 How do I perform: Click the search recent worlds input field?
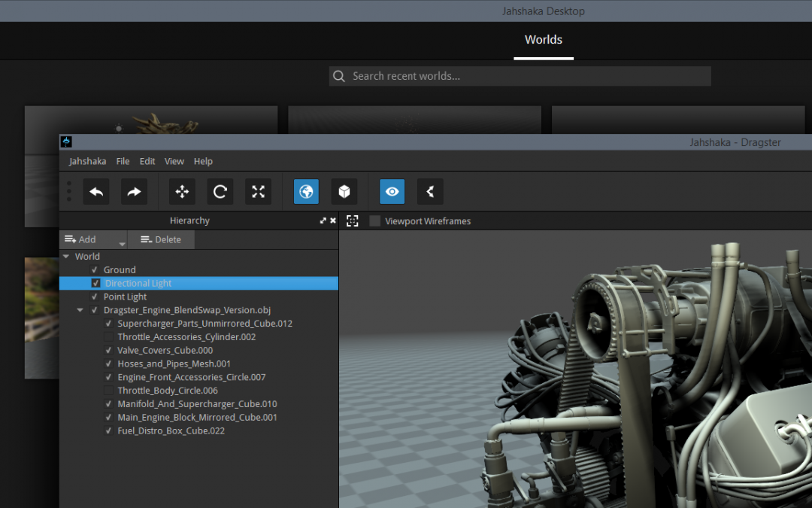[x=520, y=76]
